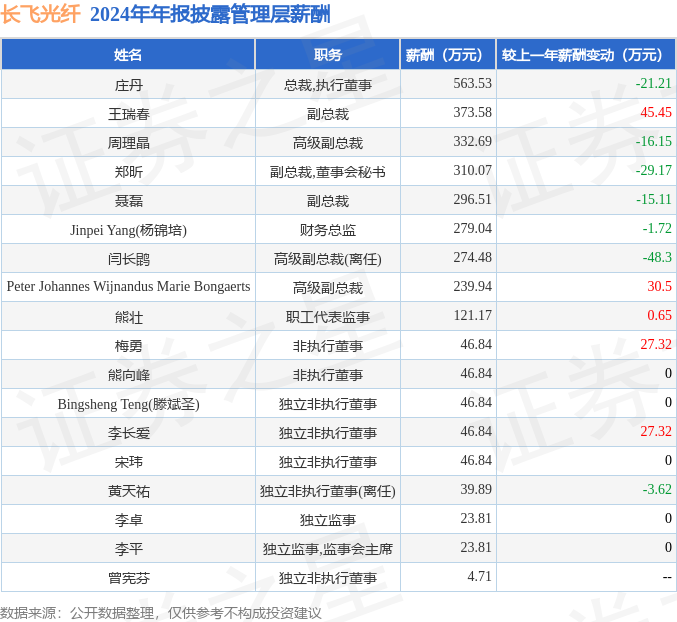Select the 独立非执行董事(离任) position cell
The height and width of the screenshot is (622, 677).
(328, 491)
